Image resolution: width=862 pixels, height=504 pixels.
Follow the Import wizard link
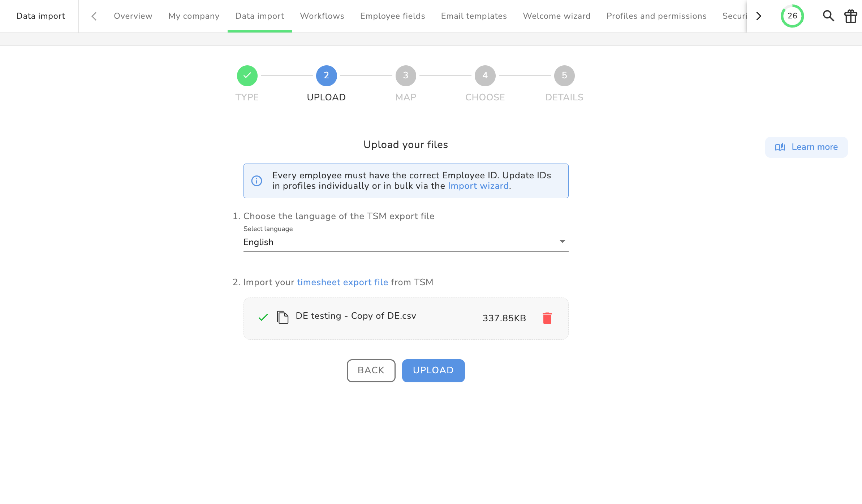tap(478, 186)
